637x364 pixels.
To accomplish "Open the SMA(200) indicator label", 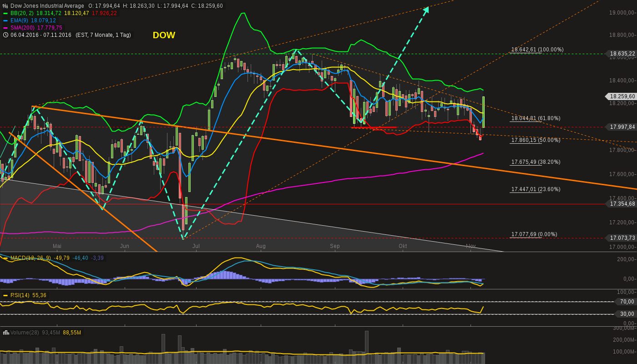I will click(x=23, y=28).
